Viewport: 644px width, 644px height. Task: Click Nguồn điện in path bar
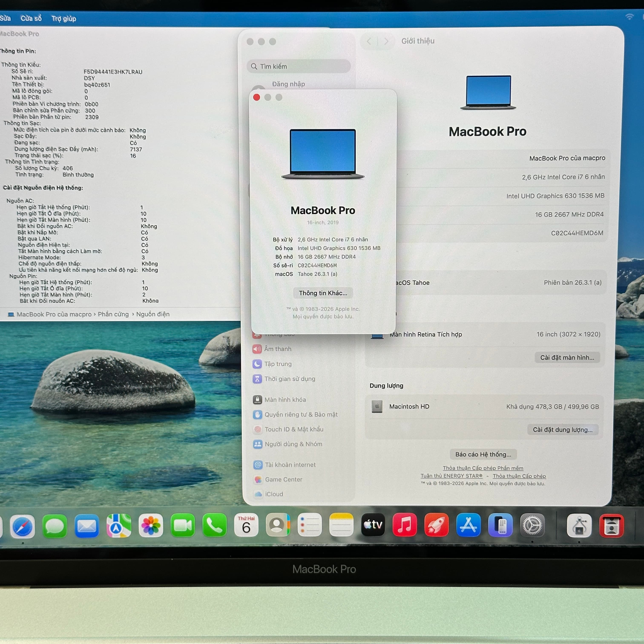click(x=153, y=314)
